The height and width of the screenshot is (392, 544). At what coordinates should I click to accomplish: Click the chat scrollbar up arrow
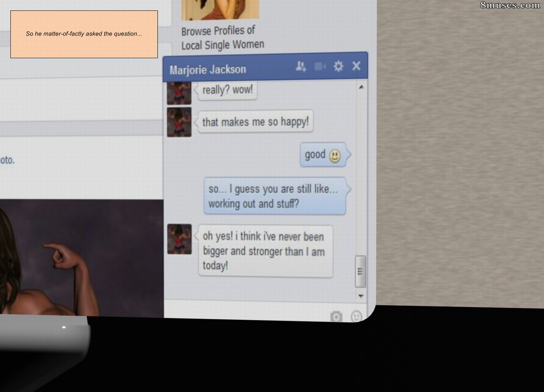coord(361,87)
